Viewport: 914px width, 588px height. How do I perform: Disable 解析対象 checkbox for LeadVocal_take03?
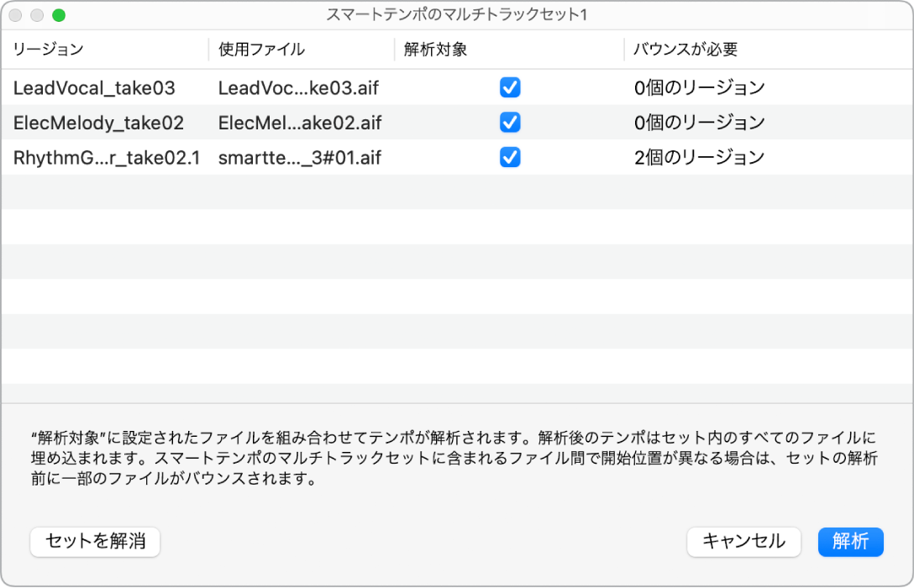pos(509,87)
